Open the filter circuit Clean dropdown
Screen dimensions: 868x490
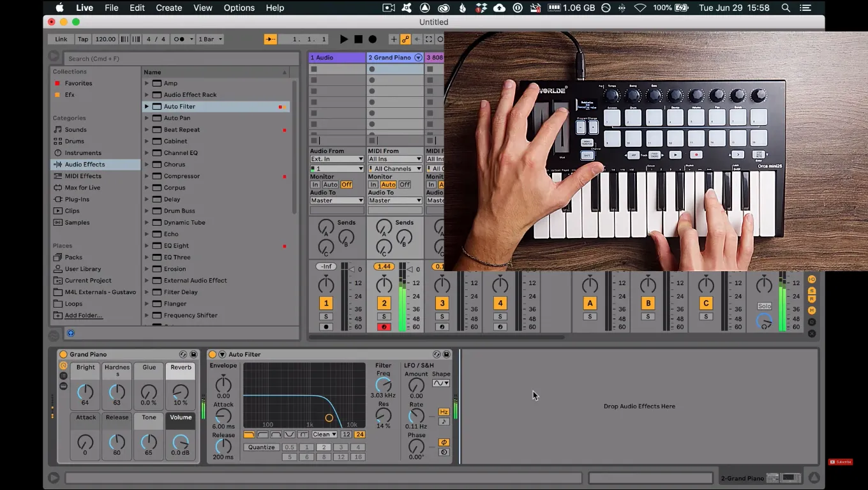(x=325, y=434)
